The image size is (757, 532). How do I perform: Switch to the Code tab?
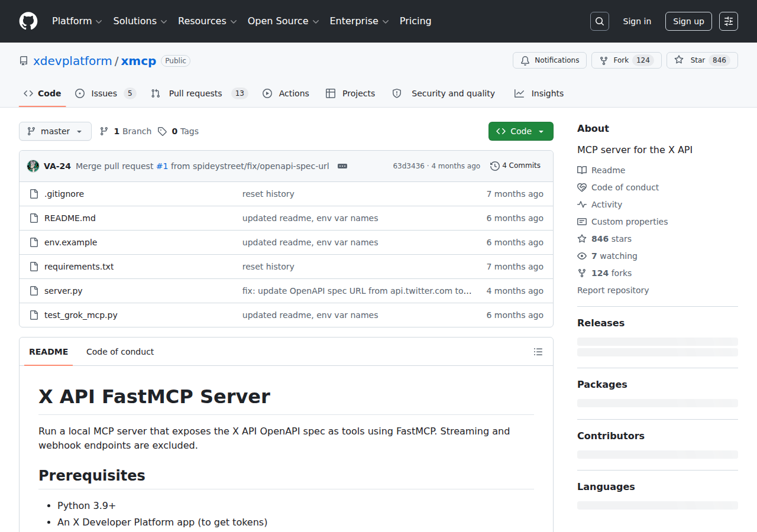[x=43, y=93]
